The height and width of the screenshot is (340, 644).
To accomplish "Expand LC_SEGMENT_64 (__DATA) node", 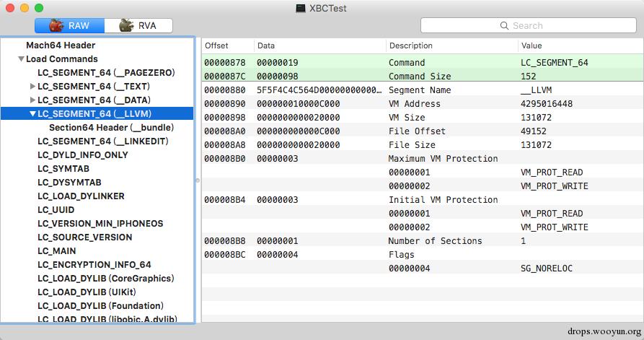I will click(x=32, y=100).
